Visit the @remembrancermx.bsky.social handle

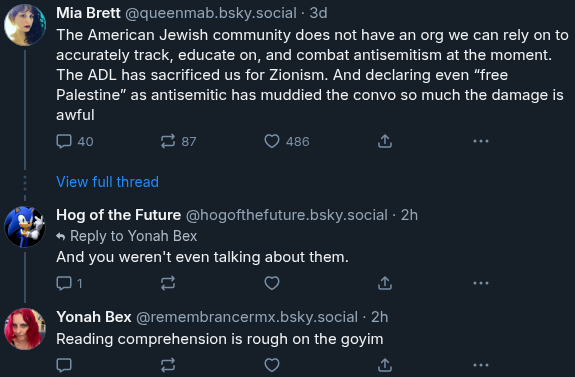(247, 317)
